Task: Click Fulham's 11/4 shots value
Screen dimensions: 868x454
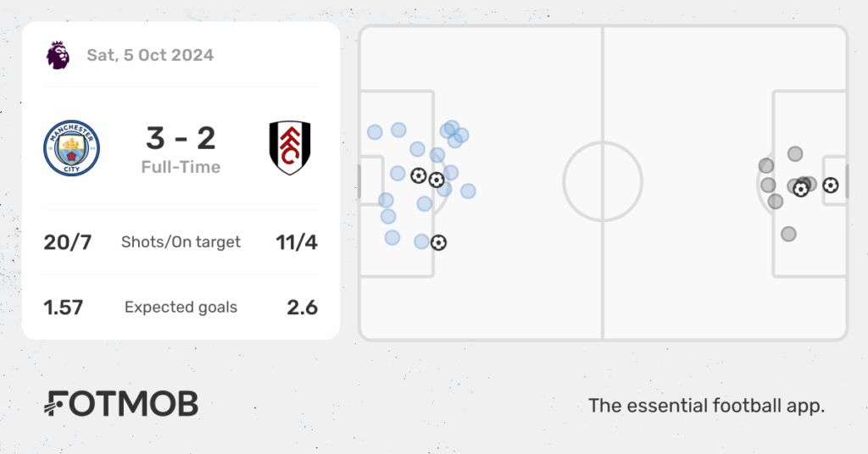Action: (x=297, y=242)
